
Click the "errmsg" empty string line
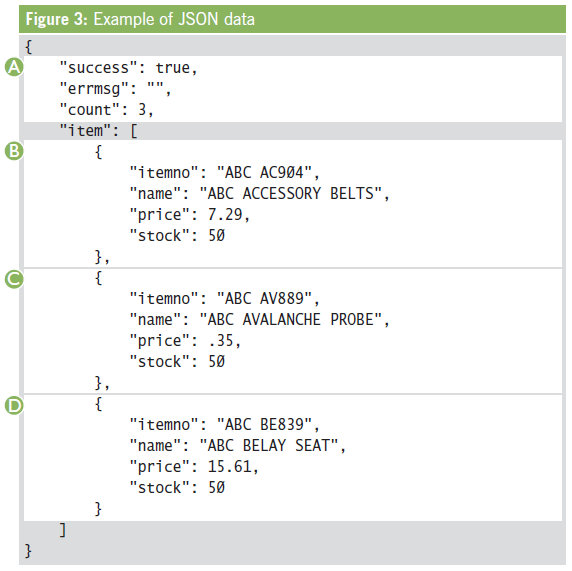[x=115, y=89]
